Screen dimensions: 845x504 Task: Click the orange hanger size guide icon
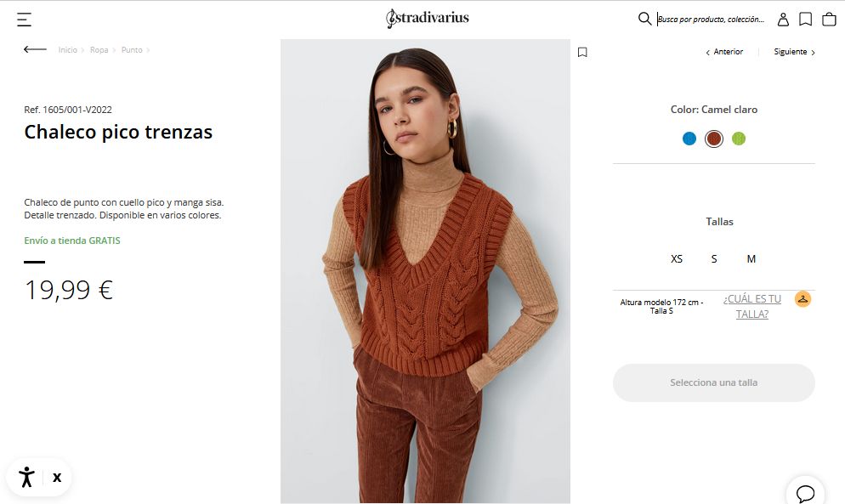[802, 298]
